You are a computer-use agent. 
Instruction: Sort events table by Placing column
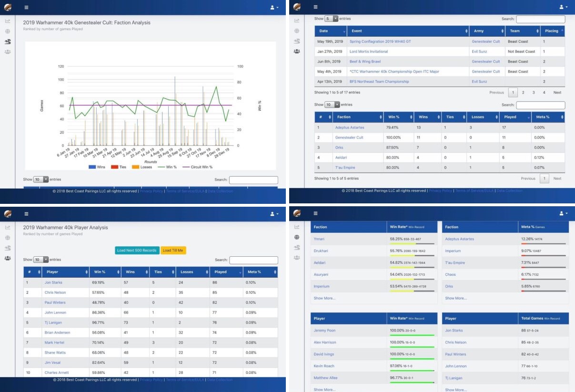coord(553,31)
